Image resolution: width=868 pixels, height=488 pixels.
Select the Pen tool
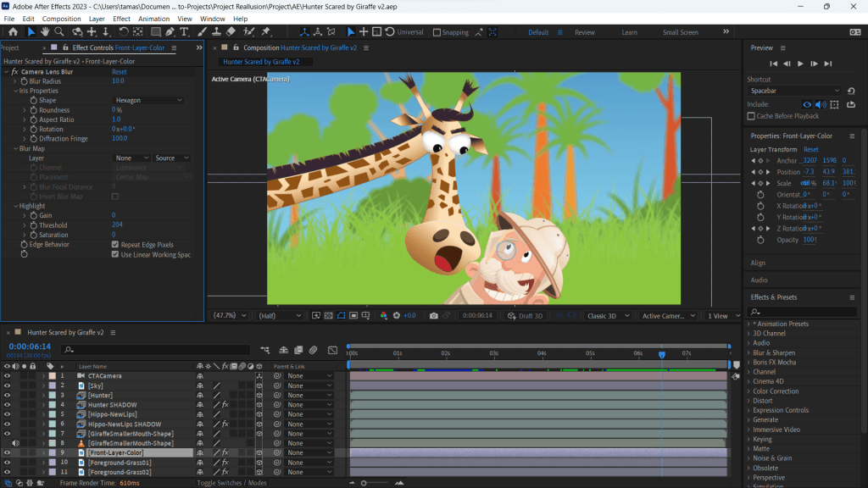170,32
